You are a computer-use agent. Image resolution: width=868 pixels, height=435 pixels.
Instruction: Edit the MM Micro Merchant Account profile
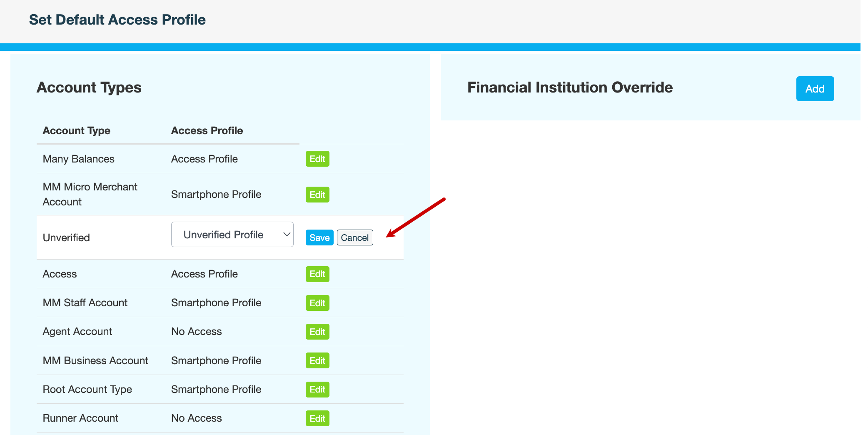(317, 195)
